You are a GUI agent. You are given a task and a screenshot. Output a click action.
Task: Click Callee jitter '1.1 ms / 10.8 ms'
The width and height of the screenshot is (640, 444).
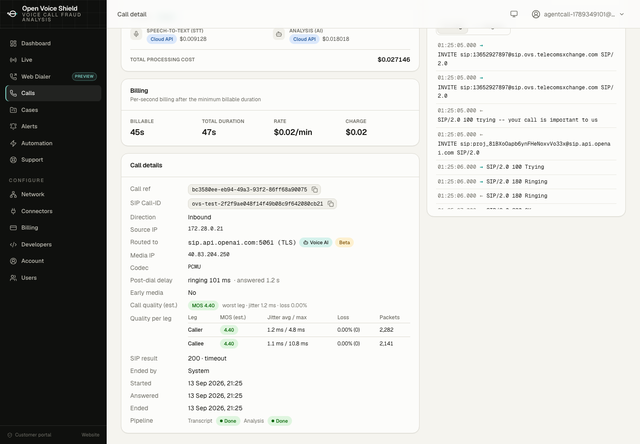tap(287, 344)
